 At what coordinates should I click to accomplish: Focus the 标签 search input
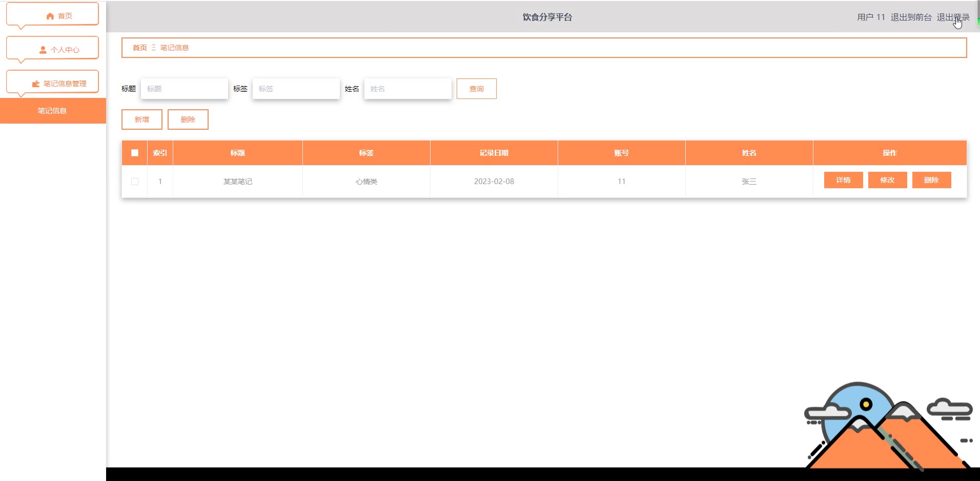pyautogui.click(x=296, y=89)
